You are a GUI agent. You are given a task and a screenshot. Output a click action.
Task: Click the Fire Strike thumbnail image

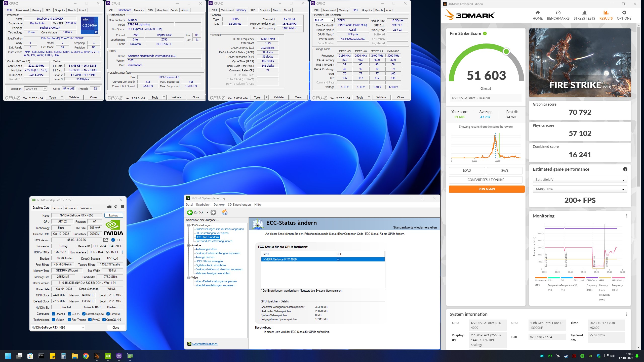click(x=580, y=63)
